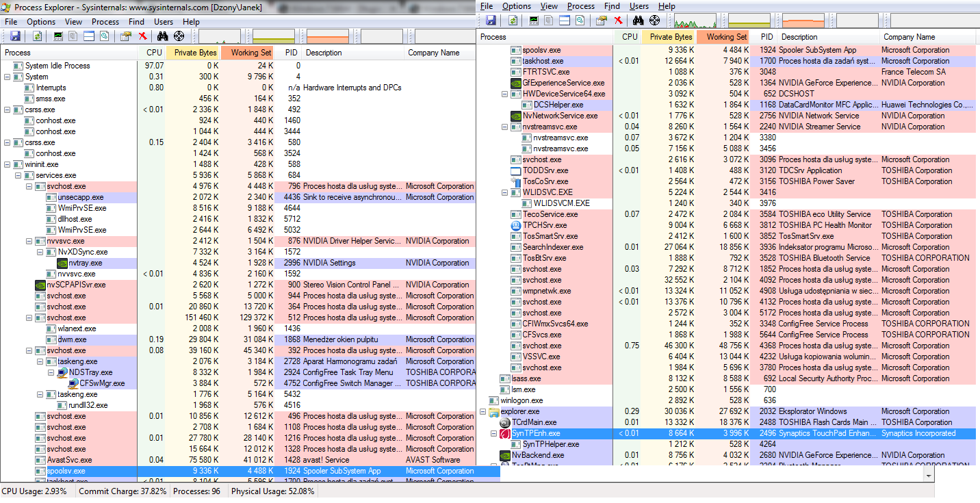The width and height of the screenshot is (980, 503).
Task: Click 'Physical Usage: 52.08%' in status bar
Action: (272, 491)
